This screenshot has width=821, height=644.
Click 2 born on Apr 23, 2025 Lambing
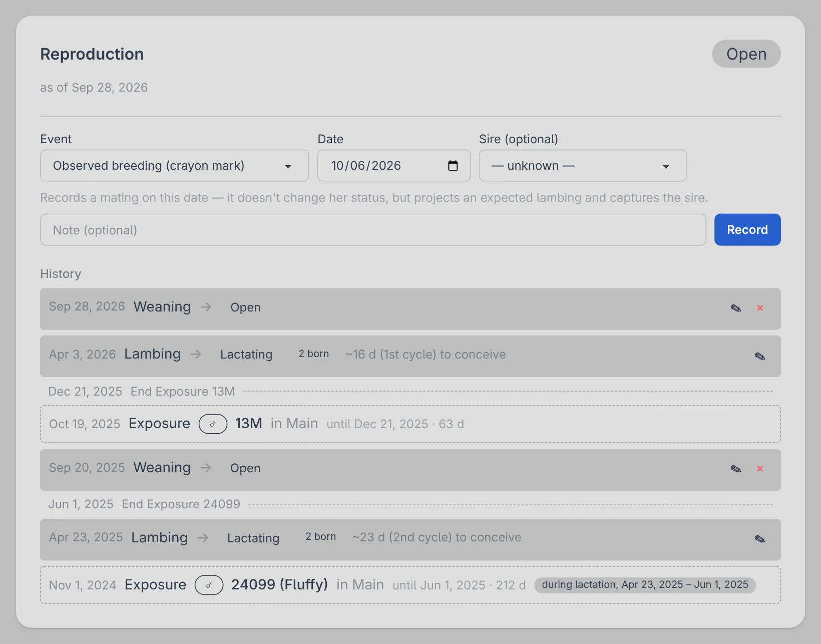321,537
